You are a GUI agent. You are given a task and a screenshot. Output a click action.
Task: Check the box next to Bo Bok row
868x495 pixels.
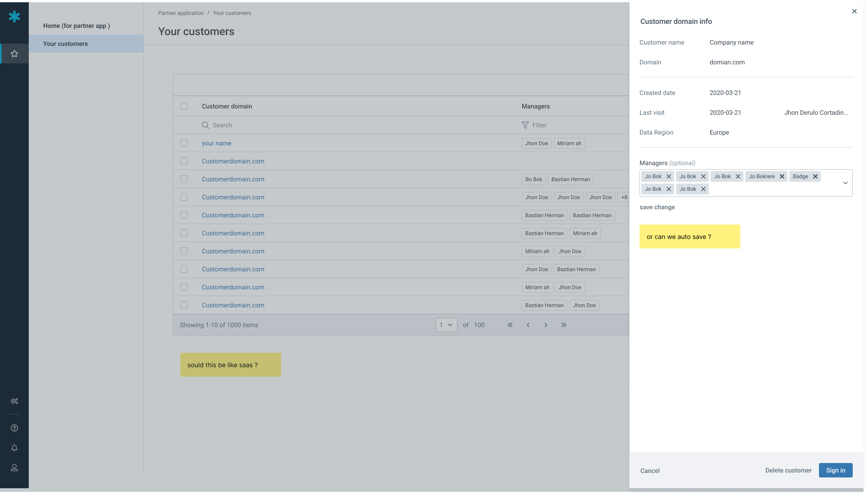point(184,179)
